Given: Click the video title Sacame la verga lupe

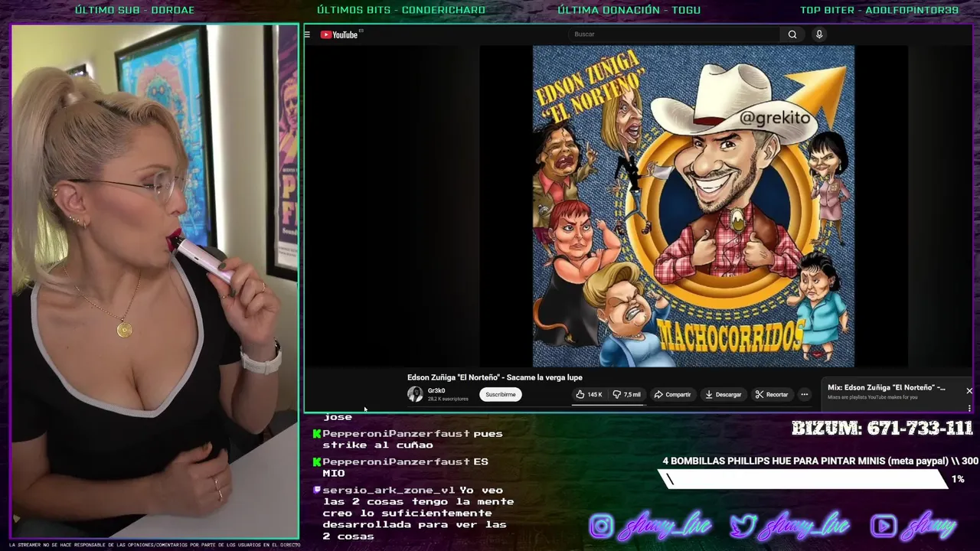Looking at the screenshot, I should pyautogui.click(x=495, y=377).
